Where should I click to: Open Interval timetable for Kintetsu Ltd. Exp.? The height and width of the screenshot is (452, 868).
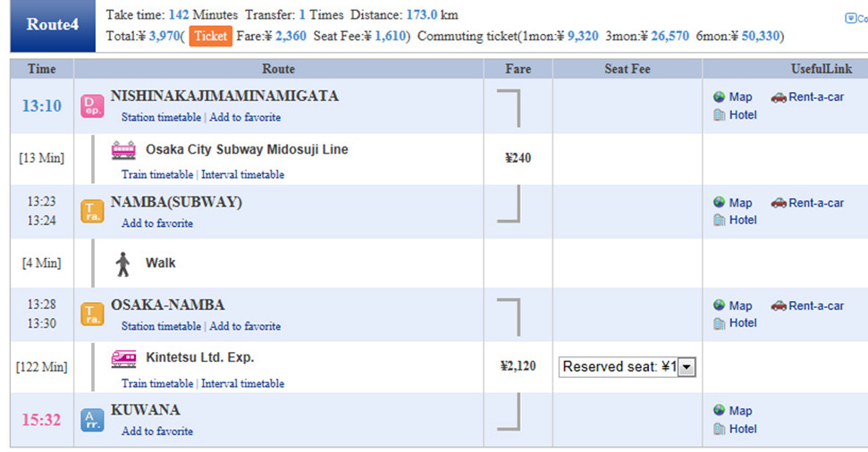[x=242, y=384]
